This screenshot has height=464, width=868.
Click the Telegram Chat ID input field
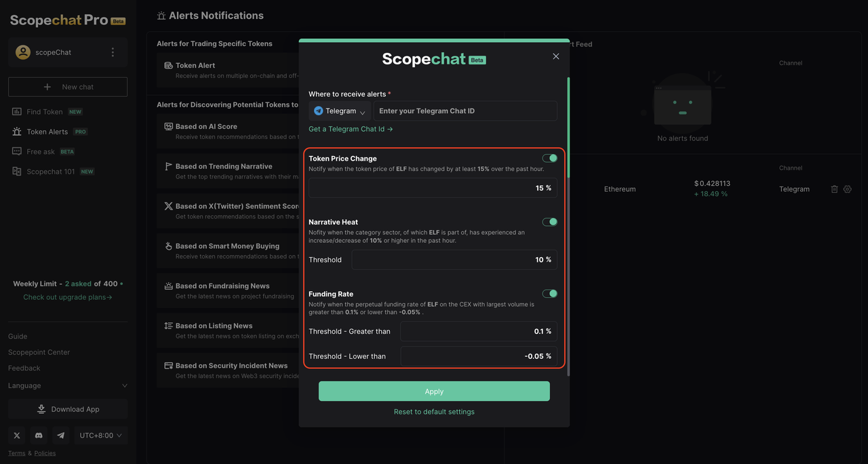[465, 111]
